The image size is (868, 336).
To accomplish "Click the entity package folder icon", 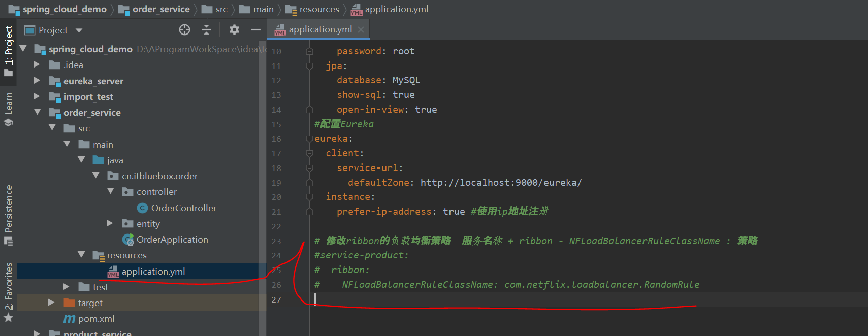I will pyautogui.click(x=128, y=223).
